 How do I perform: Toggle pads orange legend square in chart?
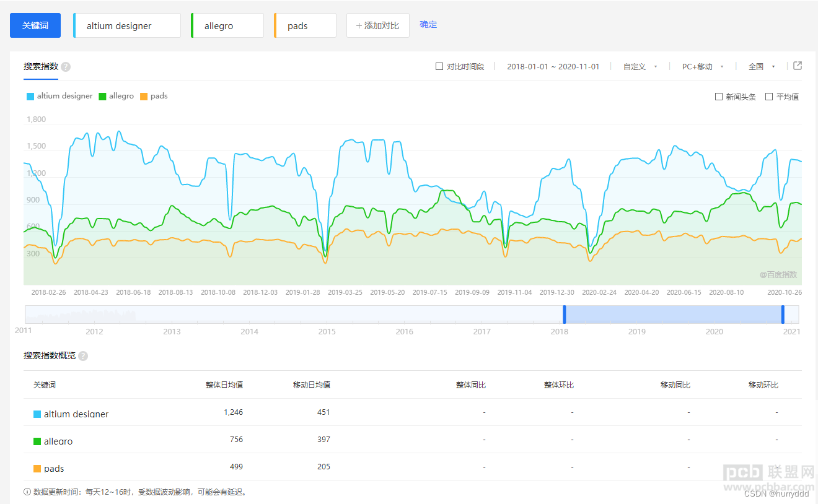click(x=144, y=97)
